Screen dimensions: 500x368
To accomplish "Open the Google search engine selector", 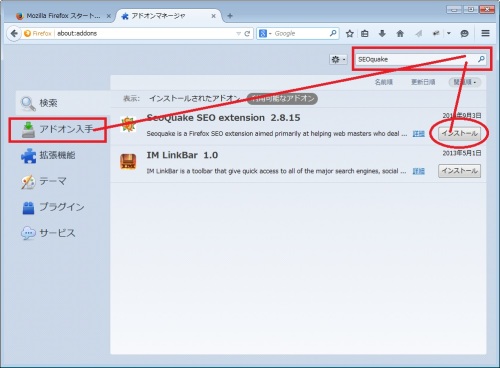I will (265, 34).
